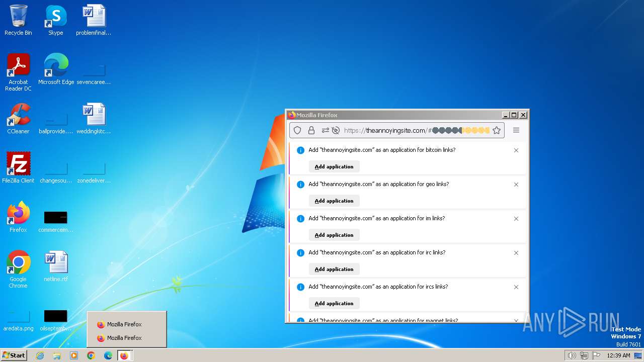This screenshot has width=644, height=362.
Task: Click the shield tracking protection icon
Action: pos(297,130)
